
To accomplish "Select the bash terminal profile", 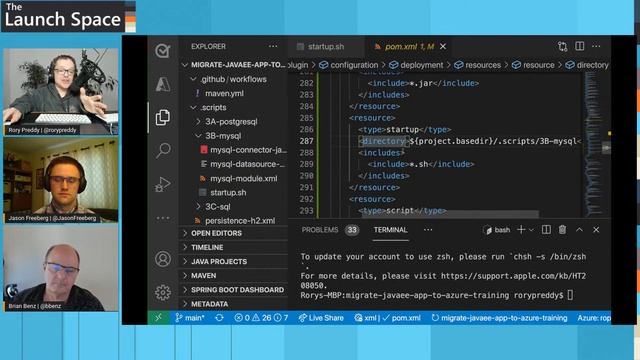I will (498, 230).
